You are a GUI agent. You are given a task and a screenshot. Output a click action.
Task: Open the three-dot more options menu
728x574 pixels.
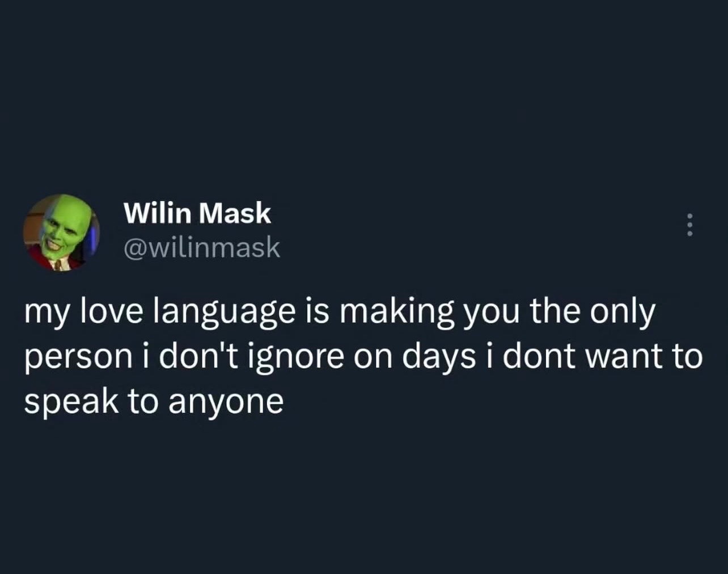pos(689,225)
